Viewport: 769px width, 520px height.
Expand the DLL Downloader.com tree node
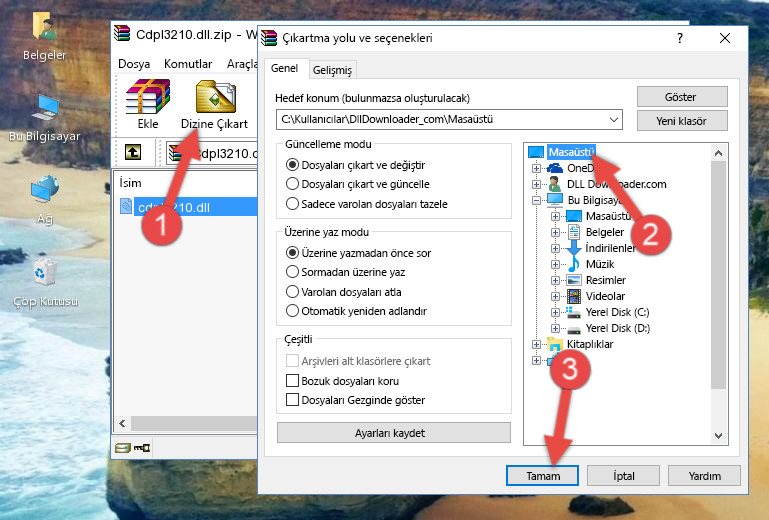pos(536,184)
